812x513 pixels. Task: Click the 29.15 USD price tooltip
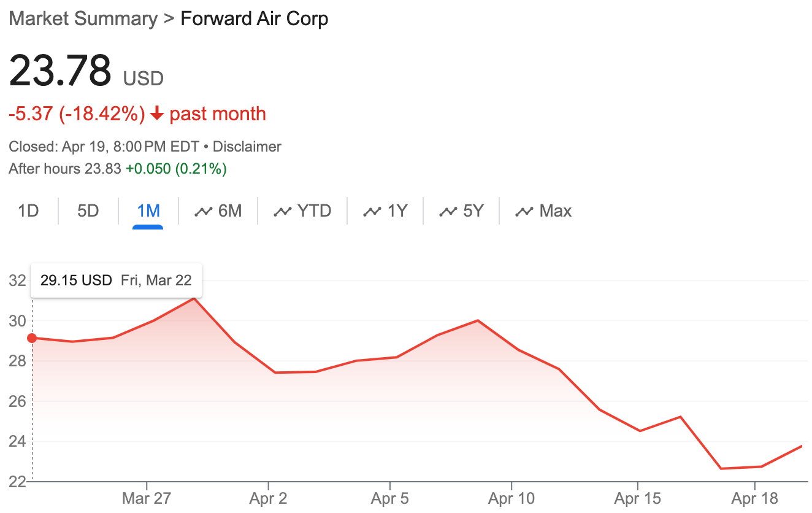(x=116, y=281)
